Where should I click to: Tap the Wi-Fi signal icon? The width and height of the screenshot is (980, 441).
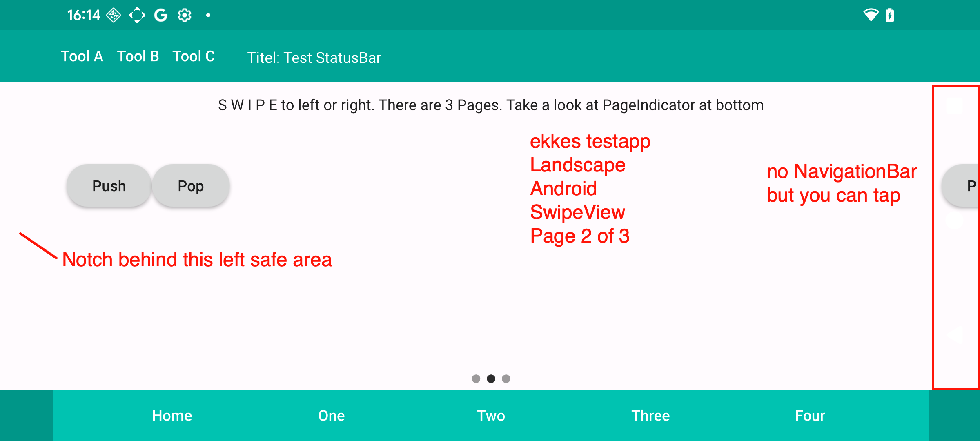pyautogui.click(x=871, y=16)
